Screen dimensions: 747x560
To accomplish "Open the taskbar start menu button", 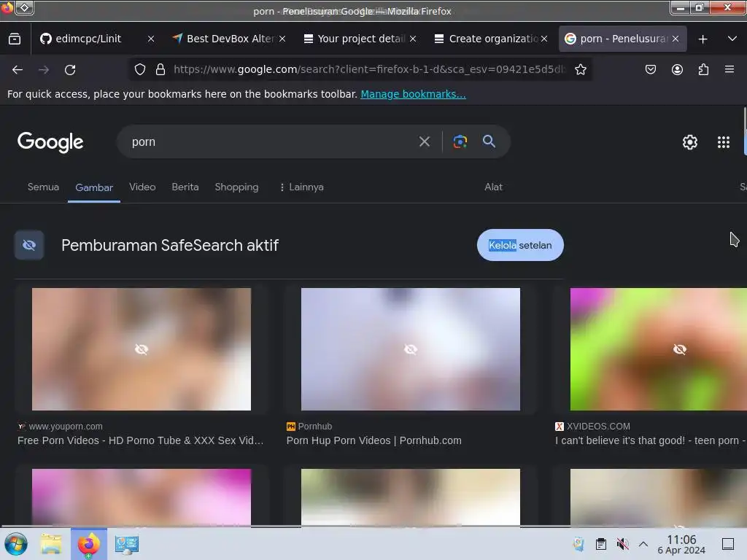I will point(16,544).
